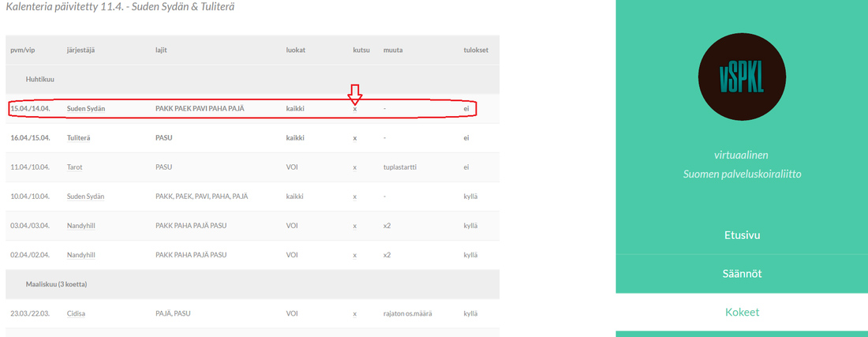This screenshot has width=868, height=337.
Task: Click organizer Tarot link
Action: click(x=76, y=167)
